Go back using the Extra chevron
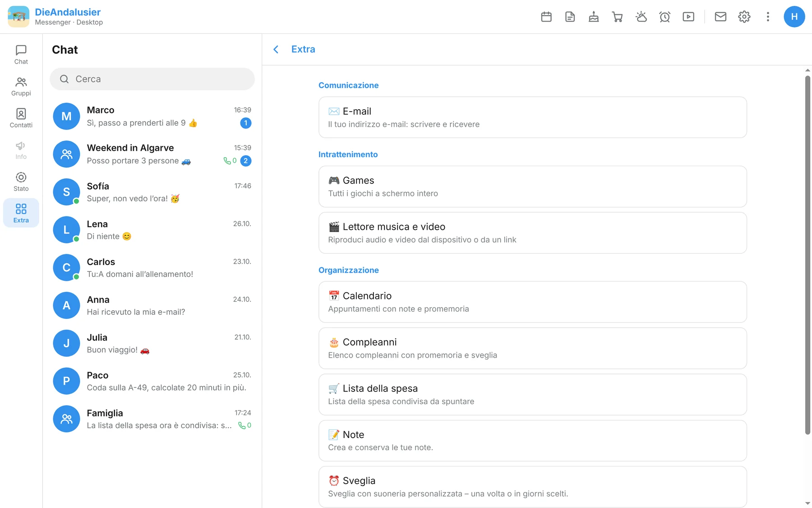Screen dimensions: 812x508 pyautogui.click(x=276, y=49)
